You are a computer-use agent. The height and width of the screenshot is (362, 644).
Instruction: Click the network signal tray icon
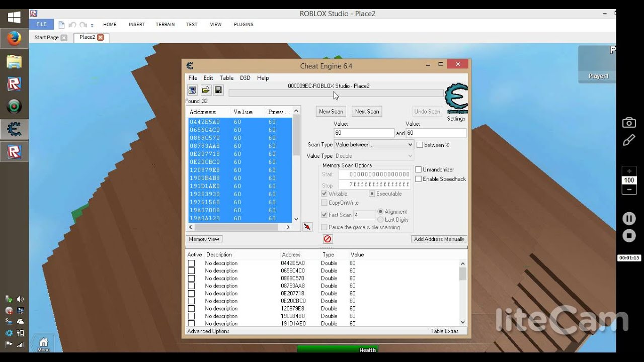tap(20, 344)
